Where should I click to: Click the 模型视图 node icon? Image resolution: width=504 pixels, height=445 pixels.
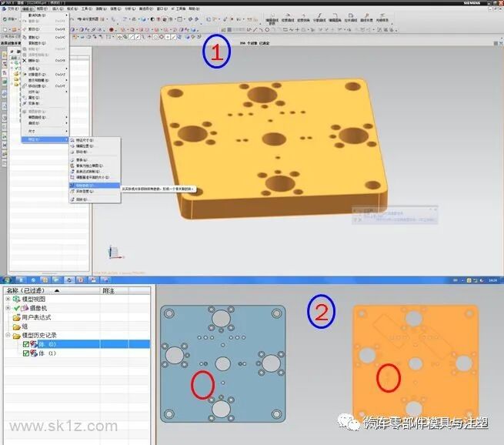coord(16,299)
